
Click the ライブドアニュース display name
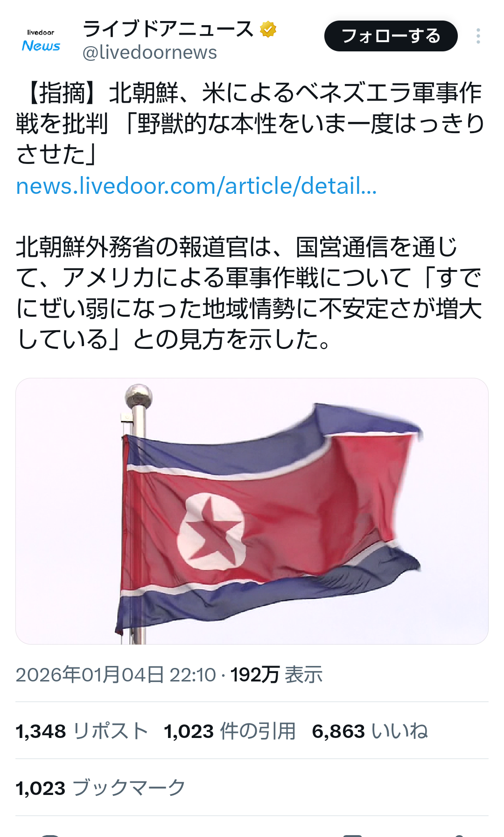coord(168,29)
